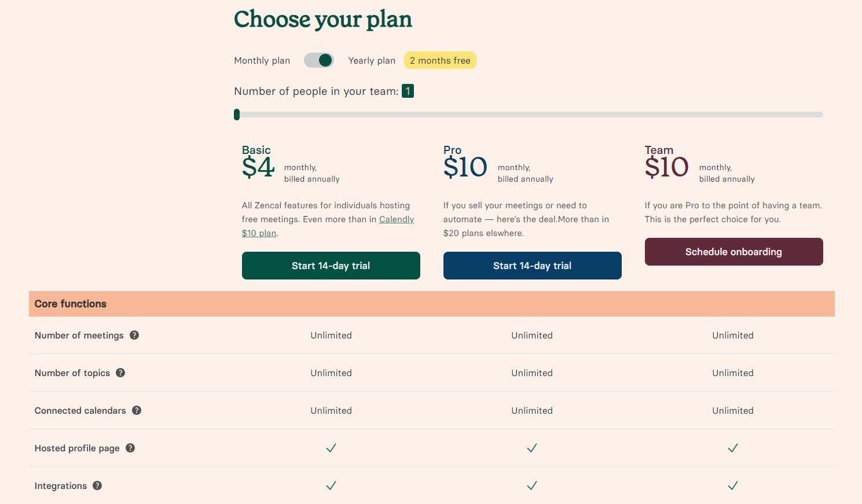Click the Pro plan Hosted profile checkmark
Screen dimensions: 862x504
[531, 448]
